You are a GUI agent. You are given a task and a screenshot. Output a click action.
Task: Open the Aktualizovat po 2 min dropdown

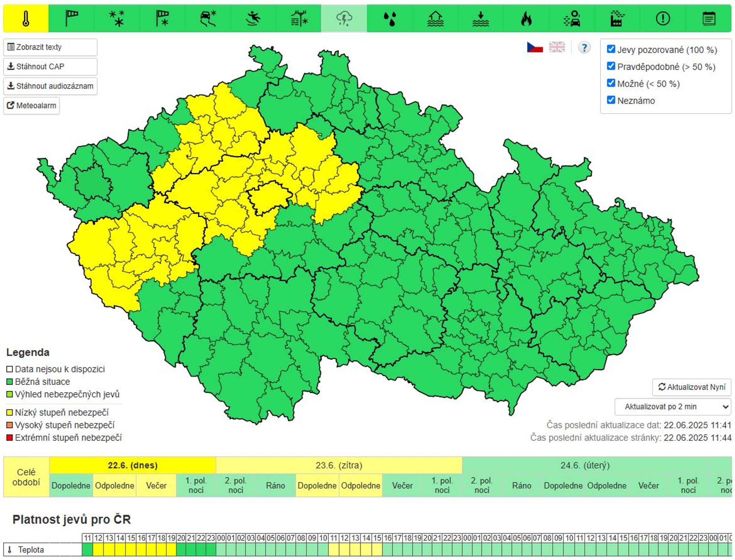coord(673,407)
